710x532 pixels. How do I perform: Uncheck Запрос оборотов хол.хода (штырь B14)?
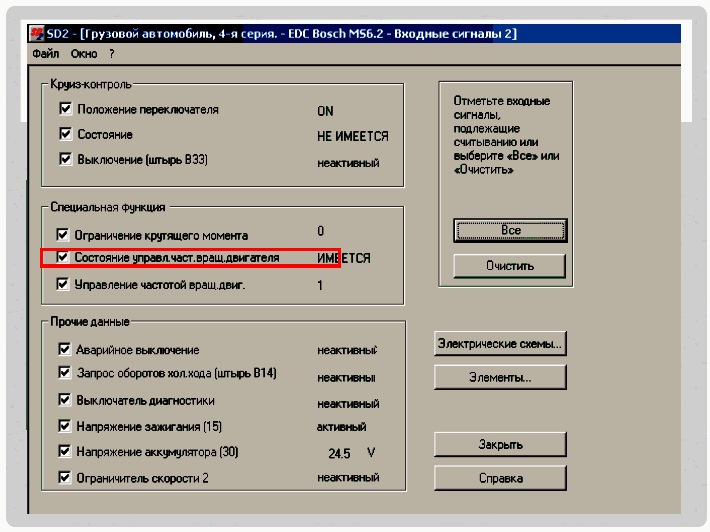[66, 374]
